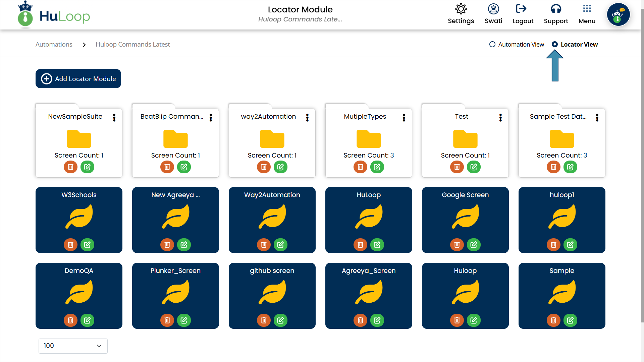
Task: Edit the W3Schools screen
Action: tap(87, 245)
